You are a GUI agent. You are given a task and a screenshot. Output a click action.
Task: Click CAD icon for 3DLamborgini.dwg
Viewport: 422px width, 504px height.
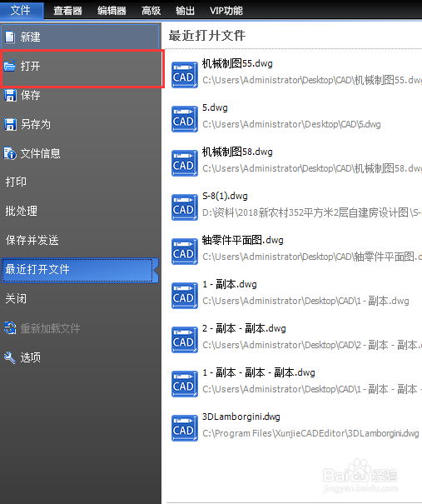click(x=184, y=428)
